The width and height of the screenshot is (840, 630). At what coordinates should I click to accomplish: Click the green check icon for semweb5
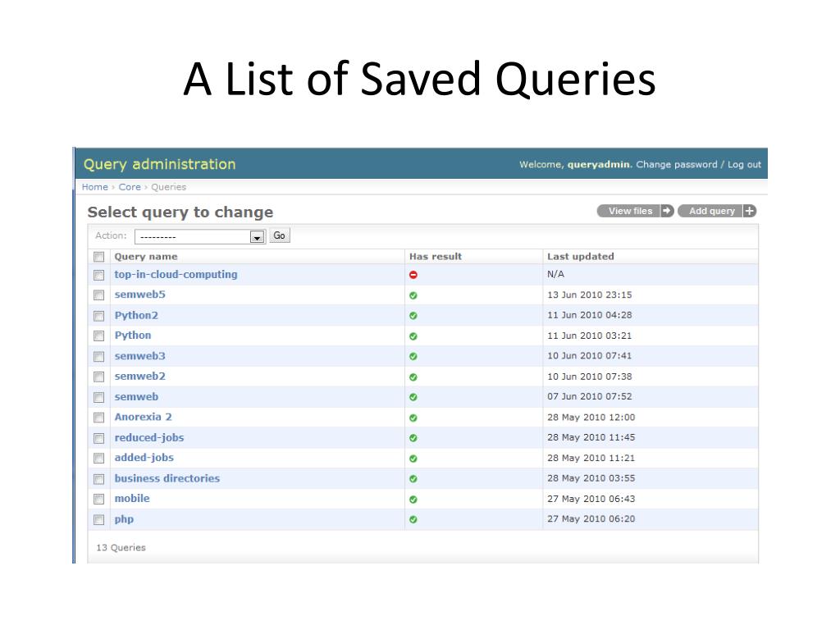click(x=413, y=295)
